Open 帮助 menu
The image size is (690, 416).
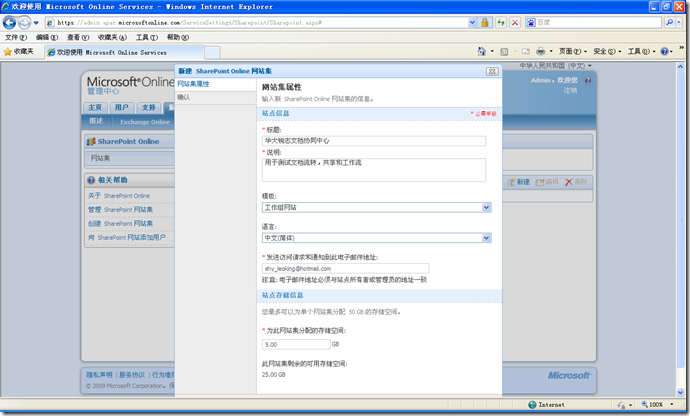pos(178,37)
